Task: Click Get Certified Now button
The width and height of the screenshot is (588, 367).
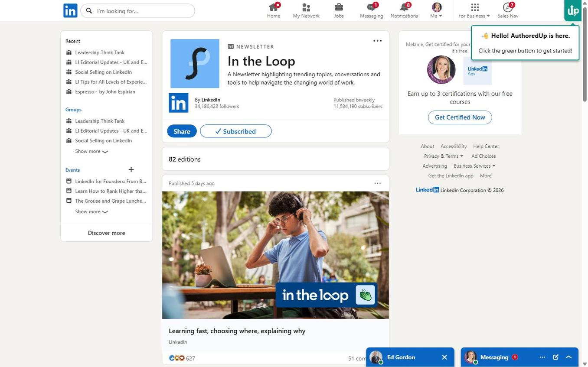Action: pos(460,117)
